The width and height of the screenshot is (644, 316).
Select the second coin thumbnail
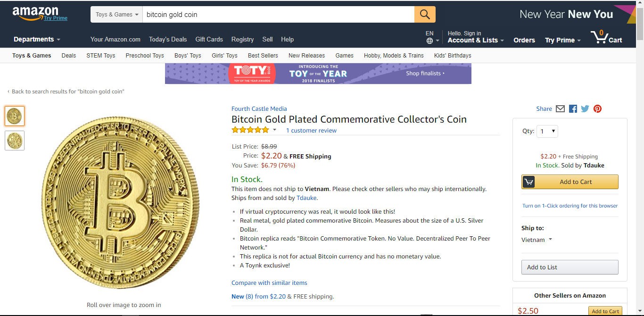(14, 141)
